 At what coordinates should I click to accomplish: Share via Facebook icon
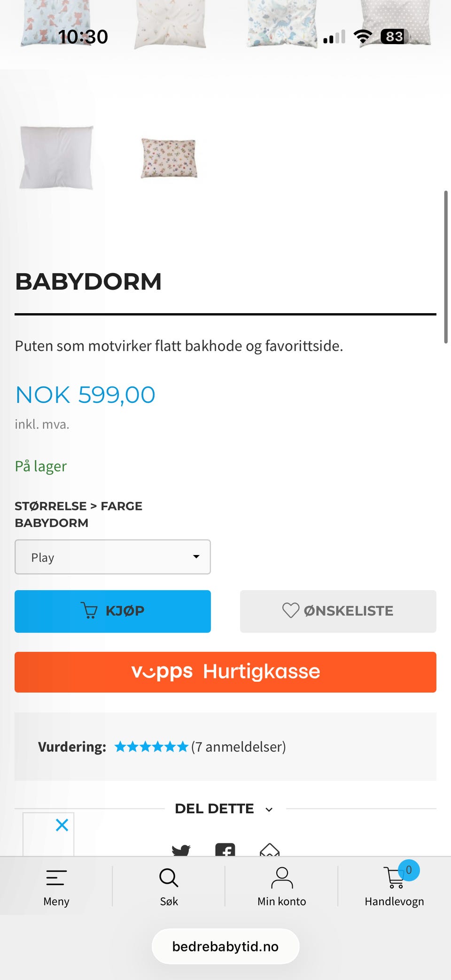tap(225, 850)
